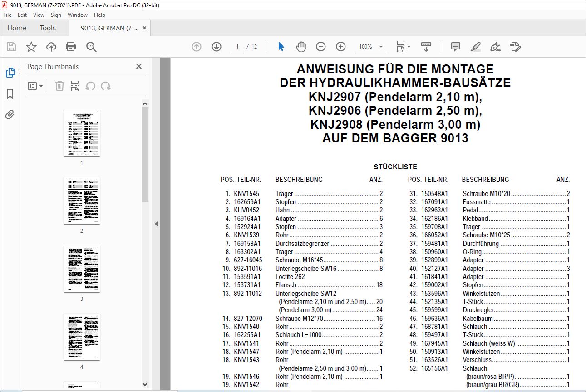Collapse the navigation pane with the arrow

click(156, 224)
